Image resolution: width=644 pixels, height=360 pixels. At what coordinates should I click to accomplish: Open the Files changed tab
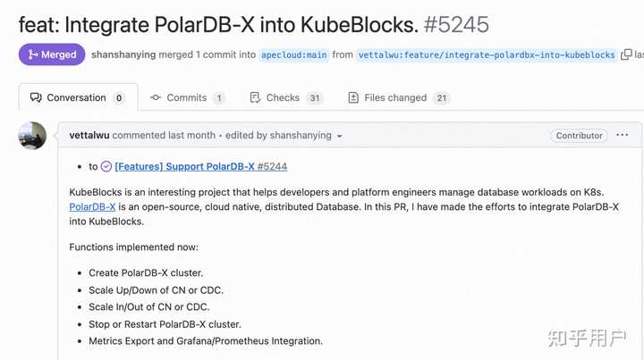(395, 97)
